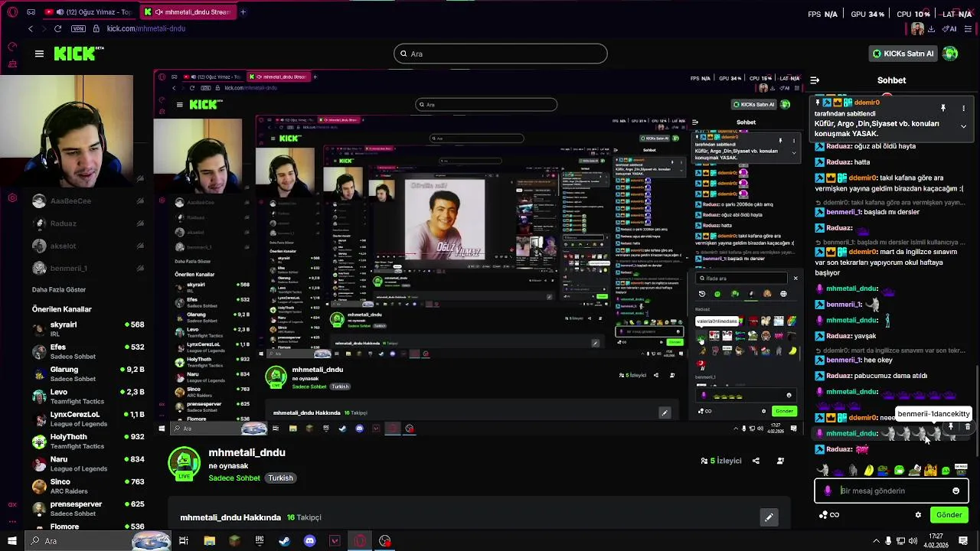Screen dimensions: 980x551
Task: Open Windows notification center
Action: [x=963, y=541]
